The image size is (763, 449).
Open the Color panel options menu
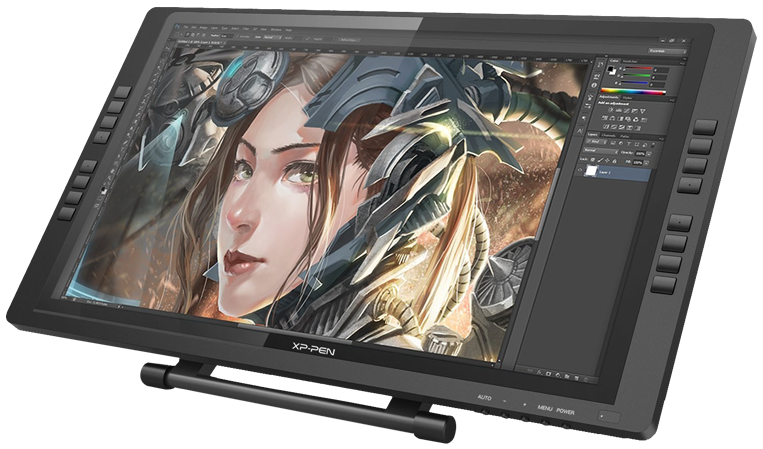tap(682, 63)
